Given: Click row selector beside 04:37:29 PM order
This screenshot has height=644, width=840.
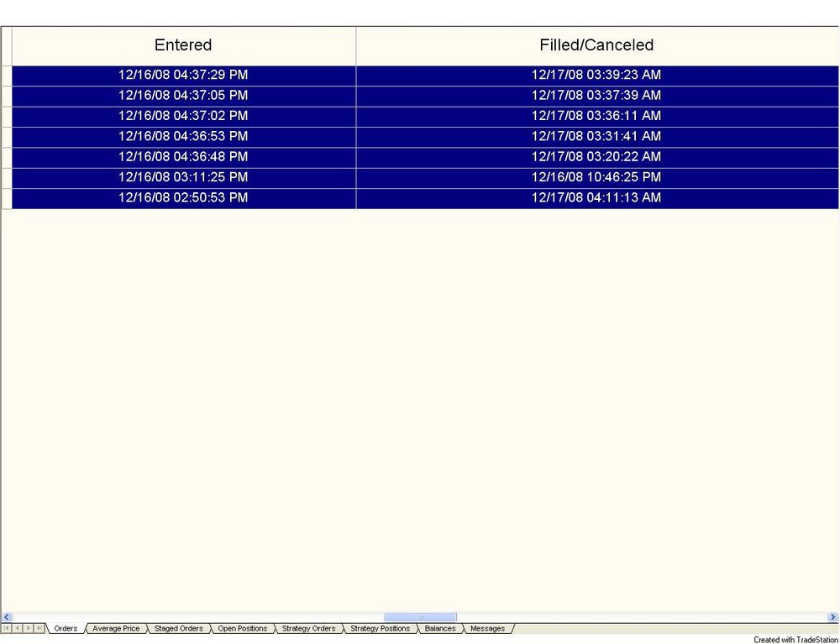Looking at the screenshot, I should point(7,76).
